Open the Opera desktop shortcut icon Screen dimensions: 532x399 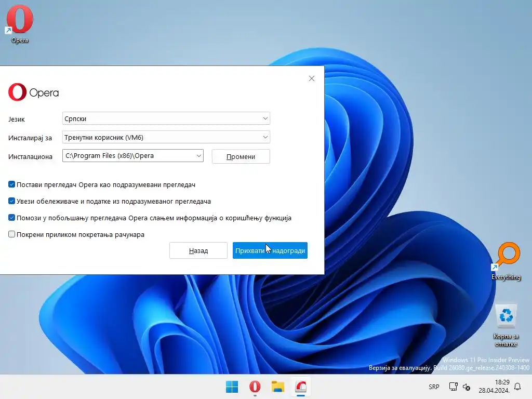[20, 24]
